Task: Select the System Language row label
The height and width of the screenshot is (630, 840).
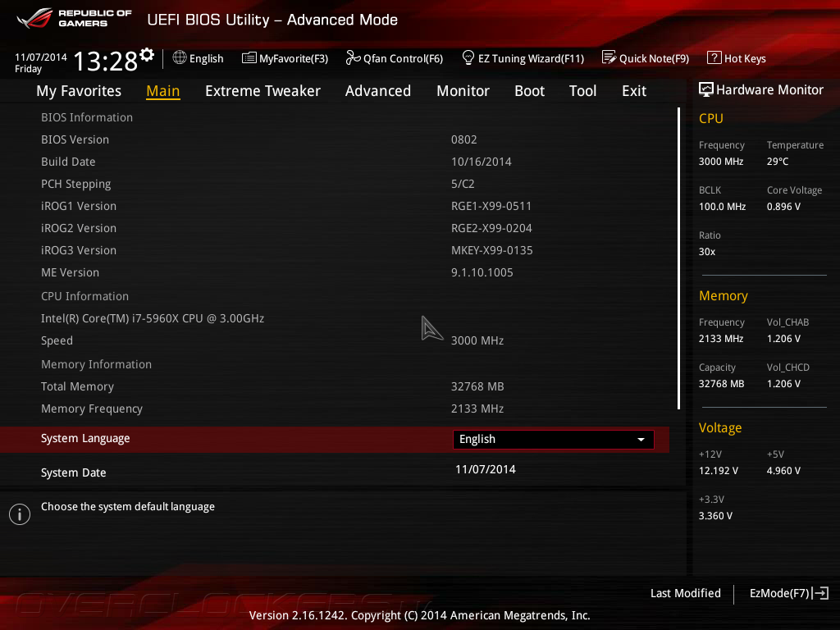Action: click(85, 438)
